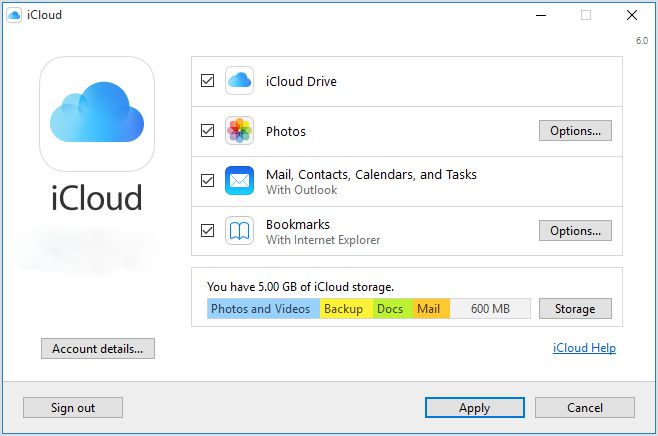Click the small iCloud title bar icon

click(16, 15)
